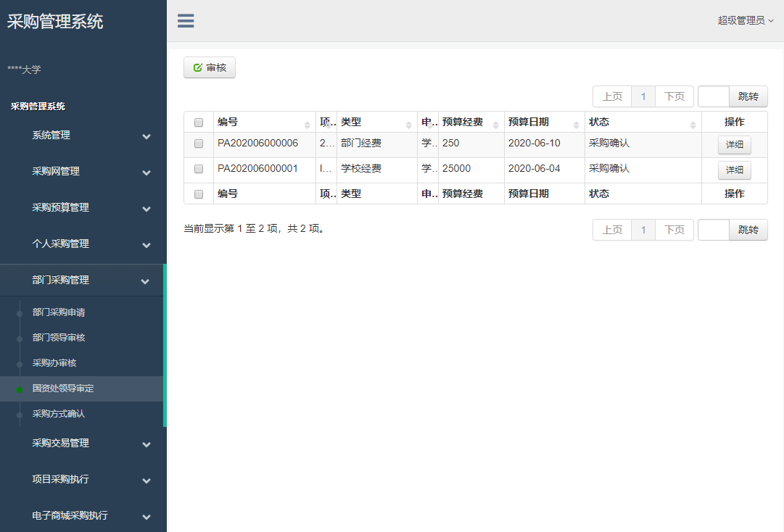The width and height of the screenshot is (784, 532).
Task: Click the 审核 review button
Action: (210, 67)
